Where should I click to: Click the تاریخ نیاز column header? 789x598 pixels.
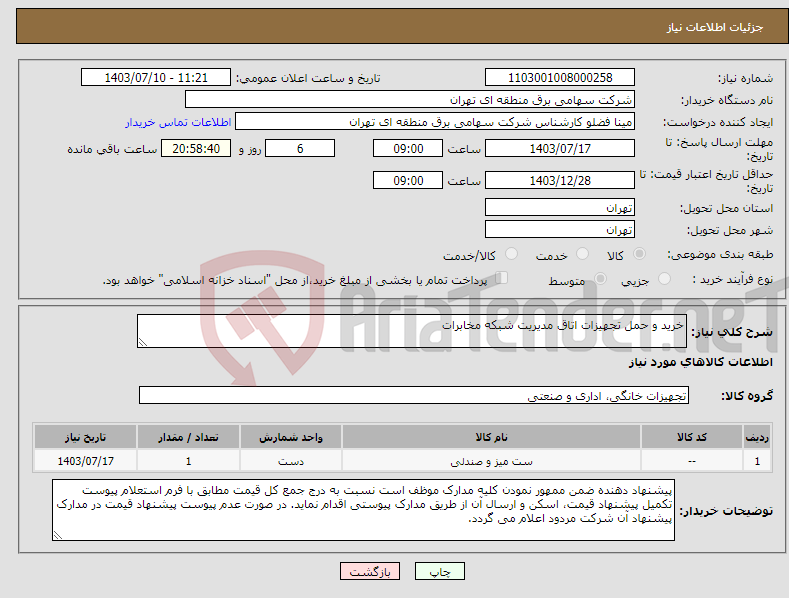pos(86,437)
